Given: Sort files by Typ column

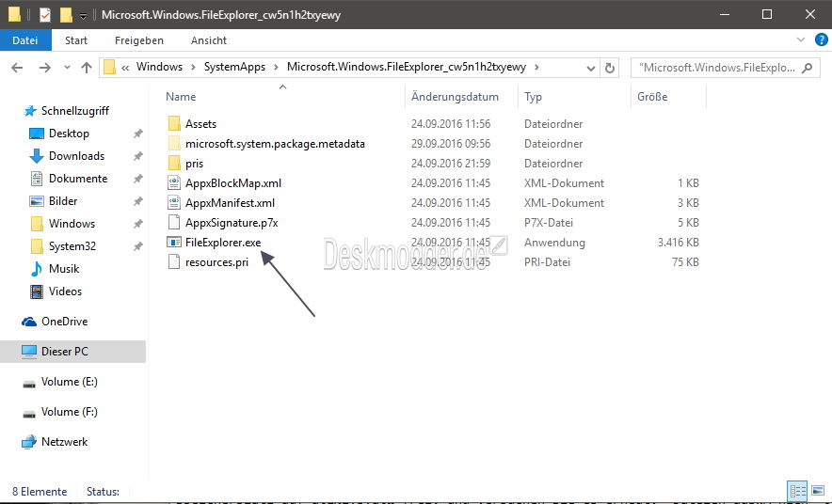Looking at the screenshot, I should [533, 97].
